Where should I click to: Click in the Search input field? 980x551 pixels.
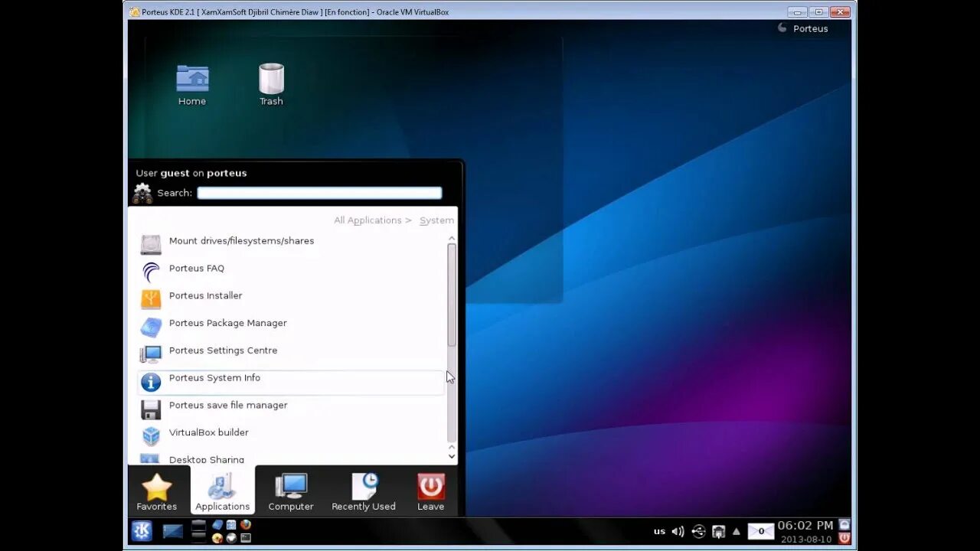(x=319, y=193)
